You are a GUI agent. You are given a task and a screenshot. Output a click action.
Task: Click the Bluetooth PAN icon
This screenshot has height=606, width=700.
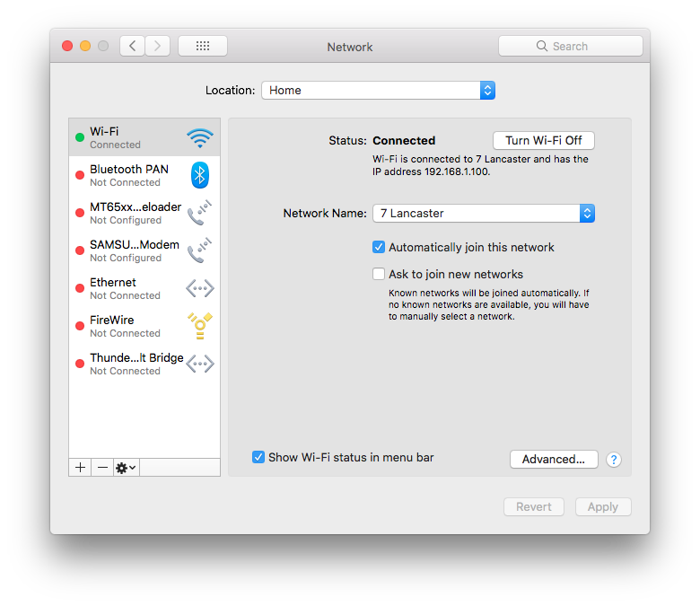pos(199,175)
